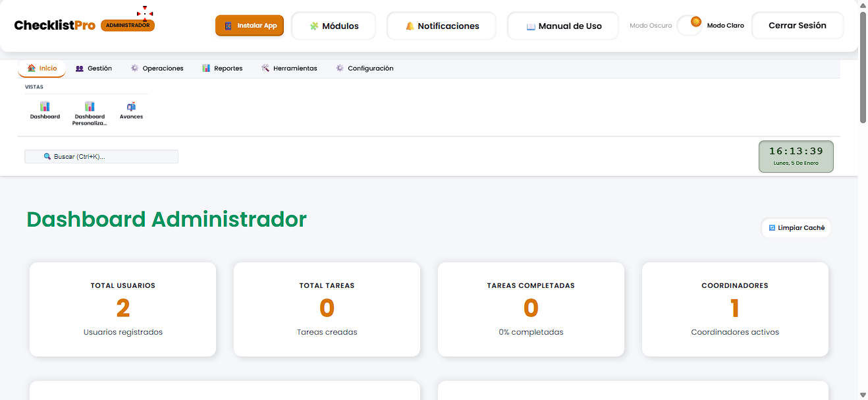
Task: Select the Avances mailbox icon
Action: point(130,107)
